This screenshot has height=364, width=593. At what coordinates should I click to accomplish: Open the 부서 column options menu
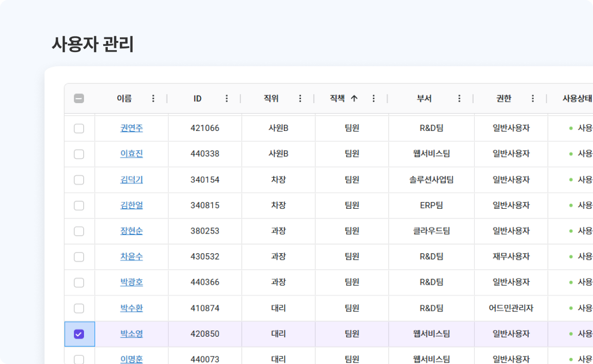click(459, 99)
